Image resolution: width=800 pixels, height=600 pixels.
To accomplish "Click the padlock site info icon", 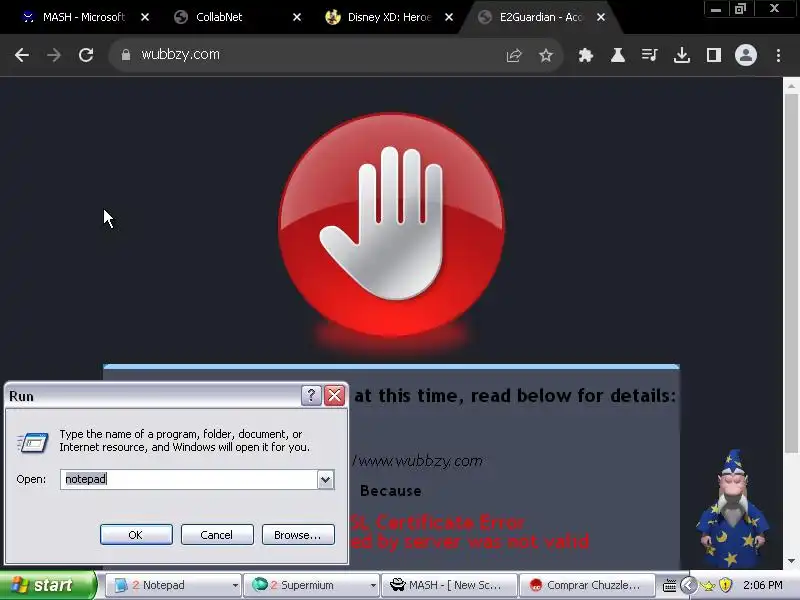I will (126, 55).
